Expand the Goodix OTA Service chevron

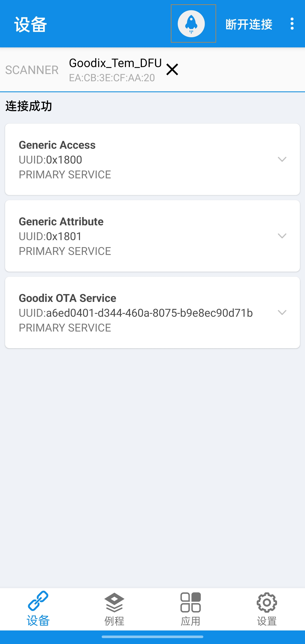coord(282,312)
